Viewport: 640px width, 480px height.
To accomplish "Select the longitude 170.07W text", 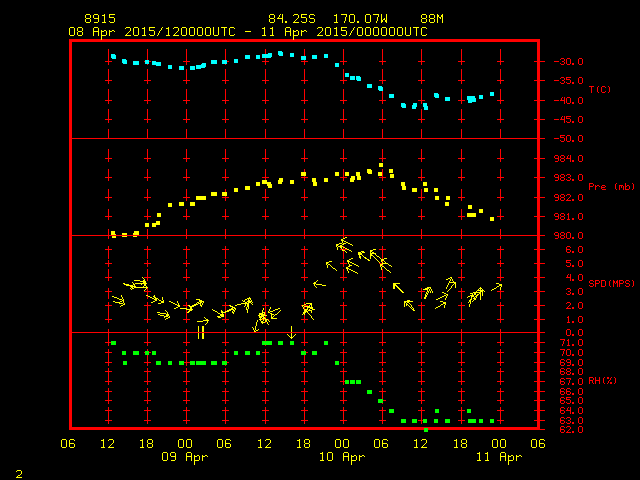I will [x=360, y=19].
